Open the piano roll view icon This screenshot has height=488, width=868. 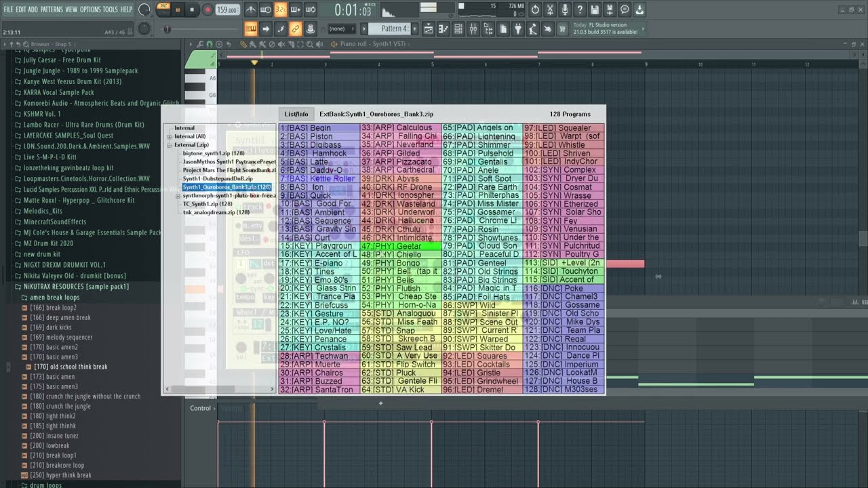(443, 28)
